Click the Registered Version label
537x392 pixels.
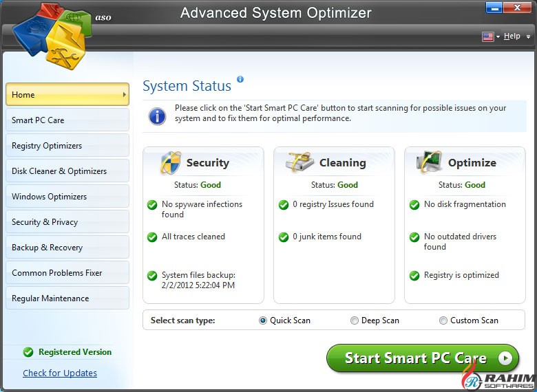(x=75, y=352)
